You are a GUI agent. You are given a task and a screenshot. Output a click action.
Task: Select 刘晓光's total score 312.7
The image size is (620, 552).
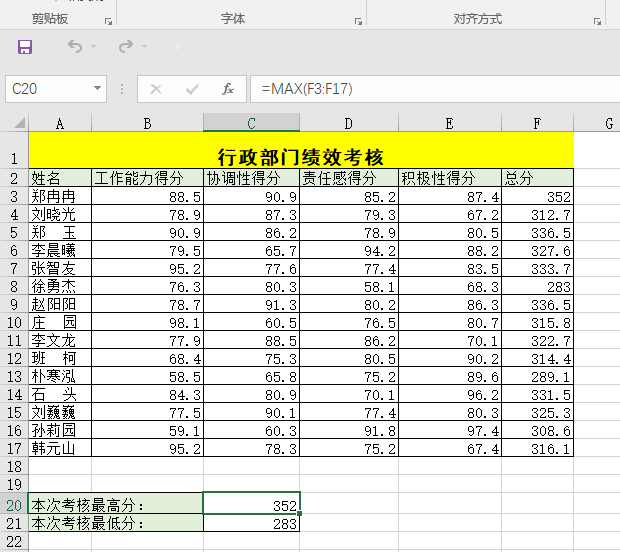pyautogui.click(x=537, y=214)
